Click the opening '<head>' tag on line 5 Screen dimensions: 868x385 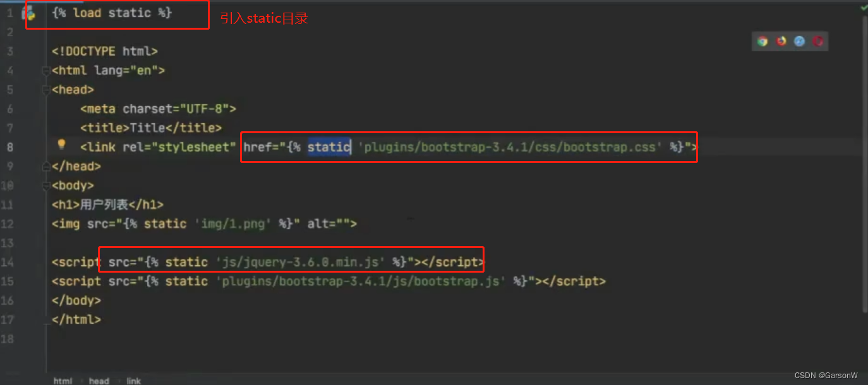coord(73,90)
